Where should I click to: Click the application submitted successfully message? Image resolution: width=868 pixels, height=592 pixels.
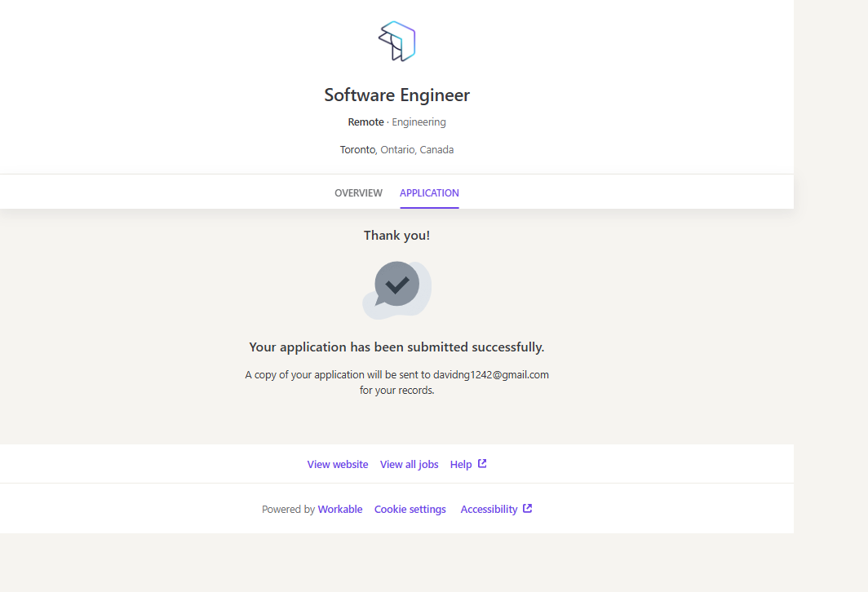tap(396, 347)
